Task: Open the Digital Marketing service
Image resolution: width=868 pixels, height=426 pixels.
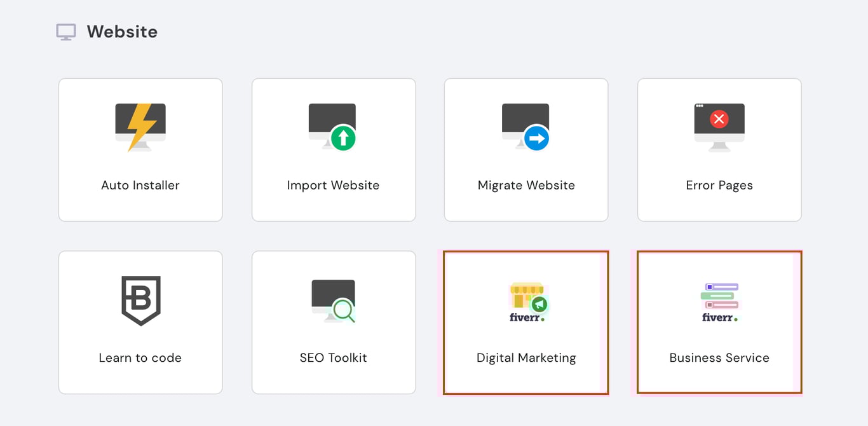Action: (526, 356)
